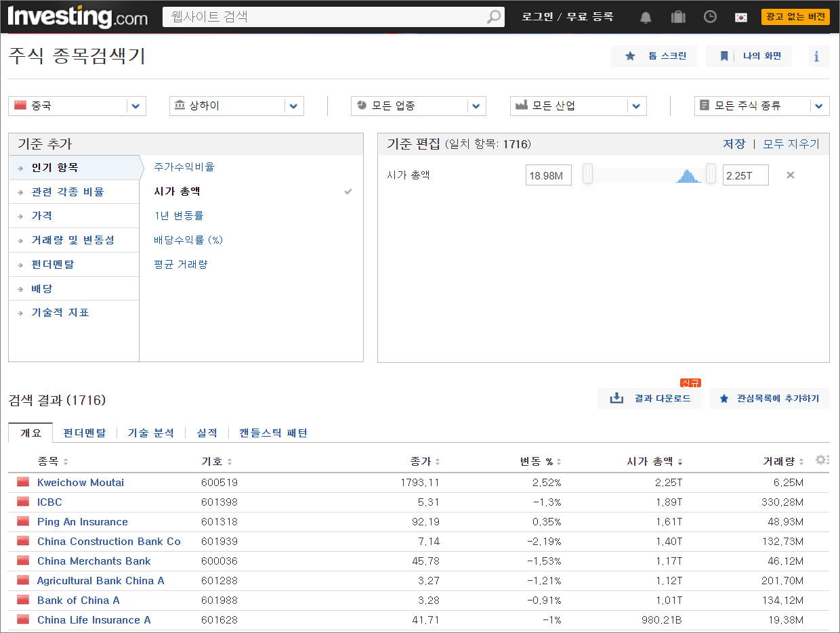The image size is (840, 633).
Task: Select the Korean flag language icon
Action: pos(741,18)
